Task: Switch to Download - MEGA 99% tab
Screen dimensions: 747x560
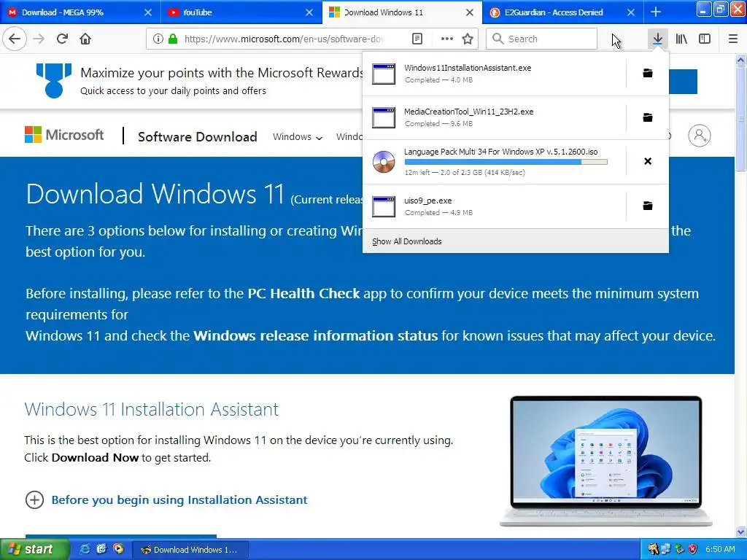Action: 80,12
